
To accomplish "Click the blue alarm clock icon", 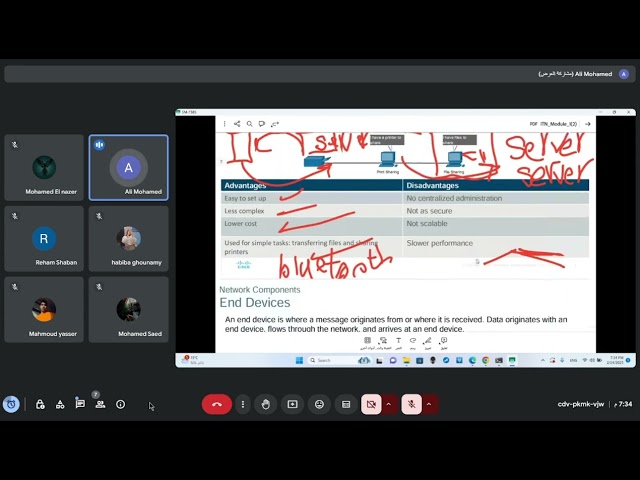I will (x=11, y=404).
